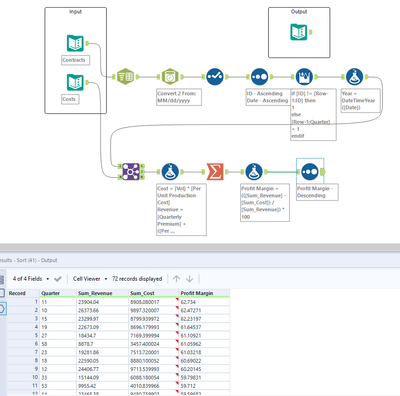Image resolution: width=400 pixels, height=396 pixels.
Task: Click the DateTime conversion tool icon
Action: pyautogui.click(x=170, y=77)
